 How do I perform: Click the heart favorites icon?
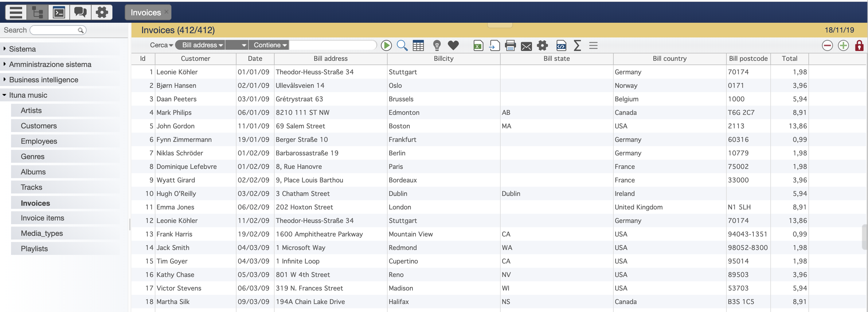[x=453, y=45]
